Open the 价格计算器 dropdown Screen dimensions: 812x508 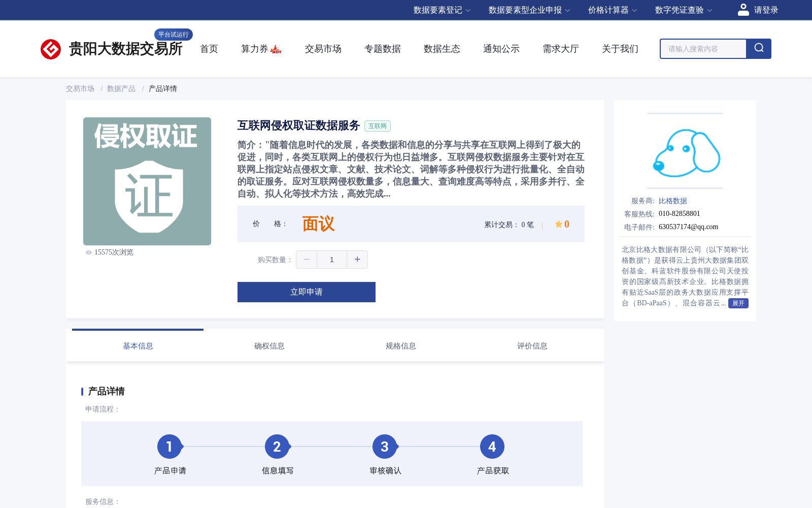[x=613, y=10]
